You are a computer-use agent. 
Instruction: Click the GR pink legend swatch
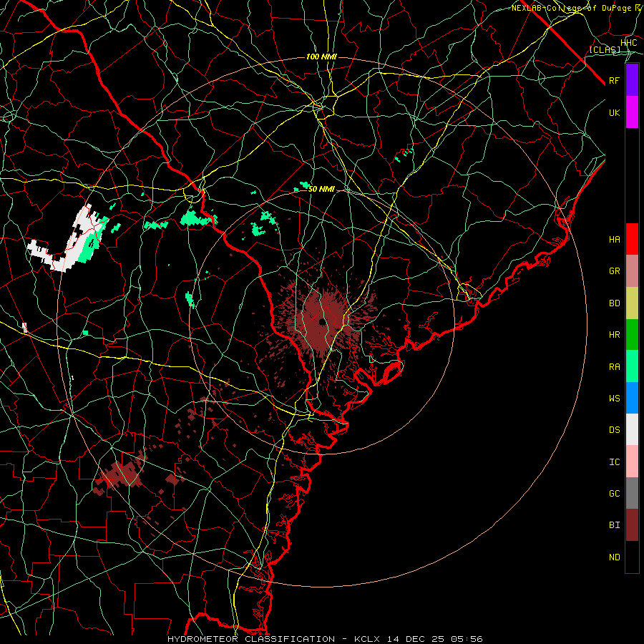coord(632,270)
